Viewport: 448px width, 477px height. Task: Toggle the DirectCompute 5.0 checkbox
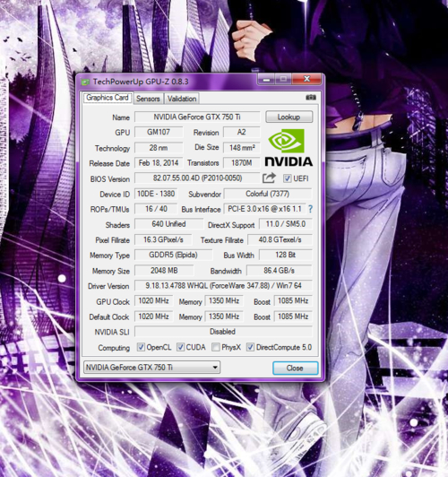click(250, 347)
